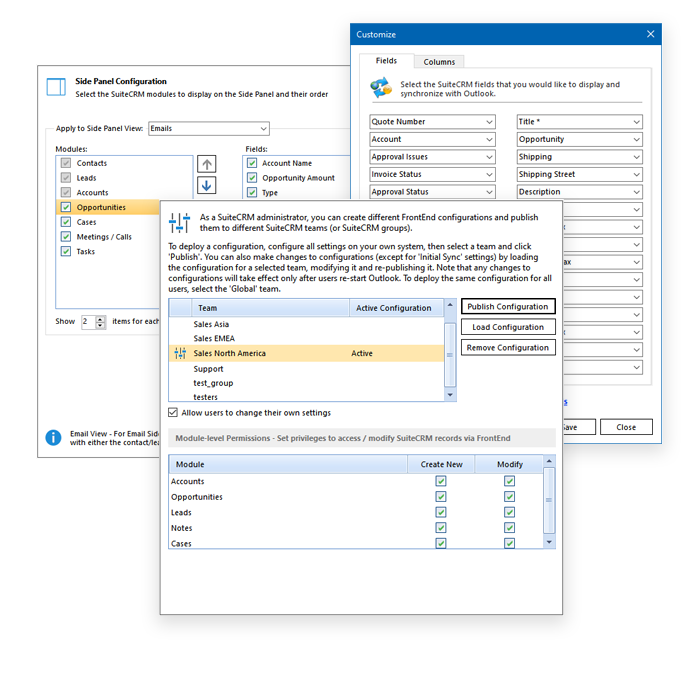
Task: Click the active config icon beside Sales North America
Action: (180, 353)
